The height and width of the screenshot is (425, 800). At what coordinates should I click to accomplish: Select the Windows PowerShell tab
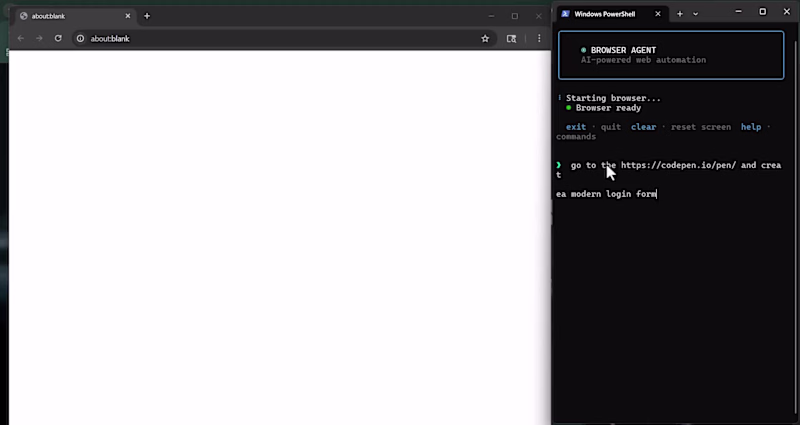pyautogui.click(x=611, y=14)
